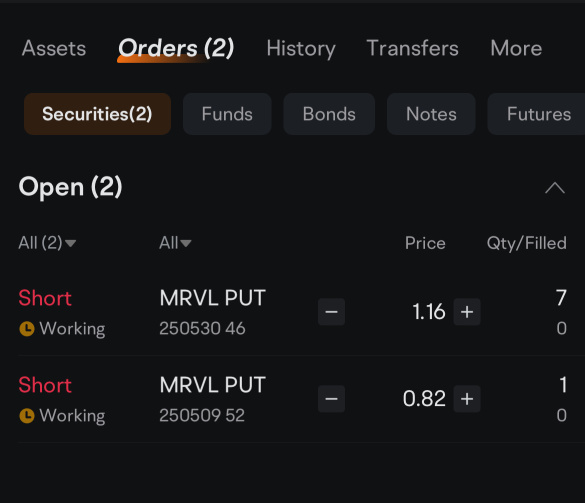This screenshot has height=503, width=585.
Task: Open the Transfers tab
Action: [413, 48]
